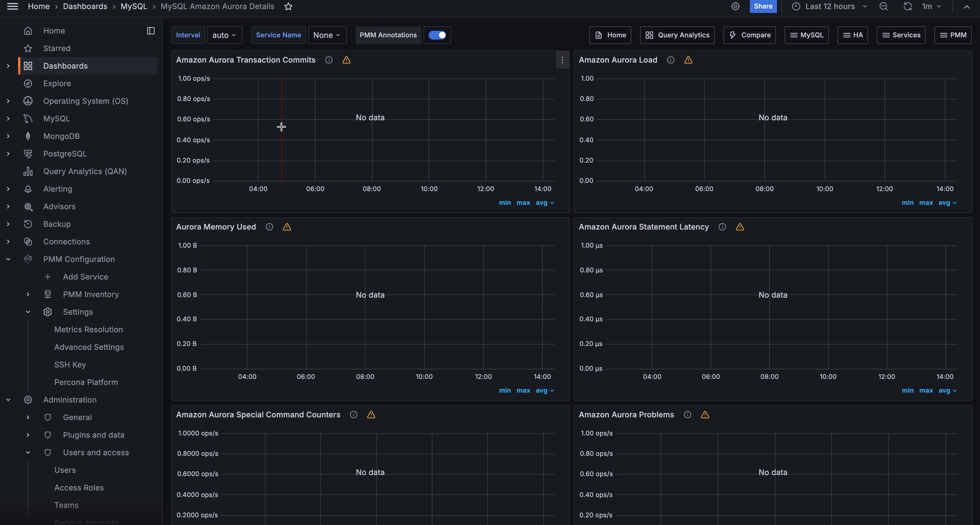
Task: Click the Aurora Memory Used info icon
Action: [x=269, y=227]
